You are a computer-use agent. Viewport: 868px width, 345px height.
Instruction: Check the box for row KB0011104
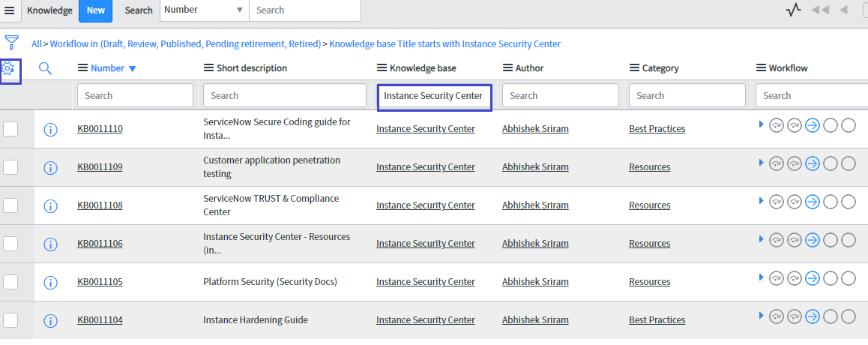[x=10, y=319]
